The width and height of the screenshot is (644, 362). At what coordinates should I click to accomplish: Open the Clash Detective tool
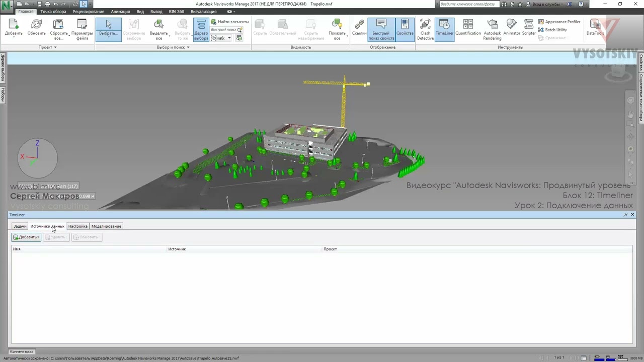pos(425,29)
